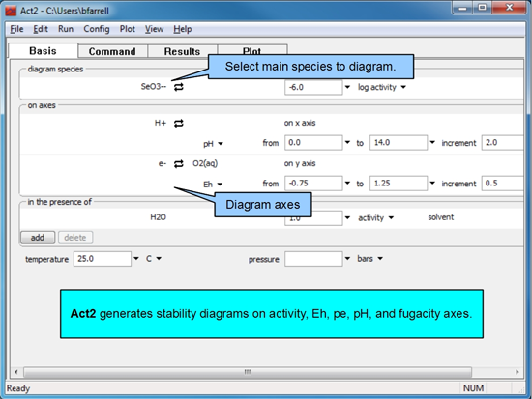Open the Config menu

(97, 29)
